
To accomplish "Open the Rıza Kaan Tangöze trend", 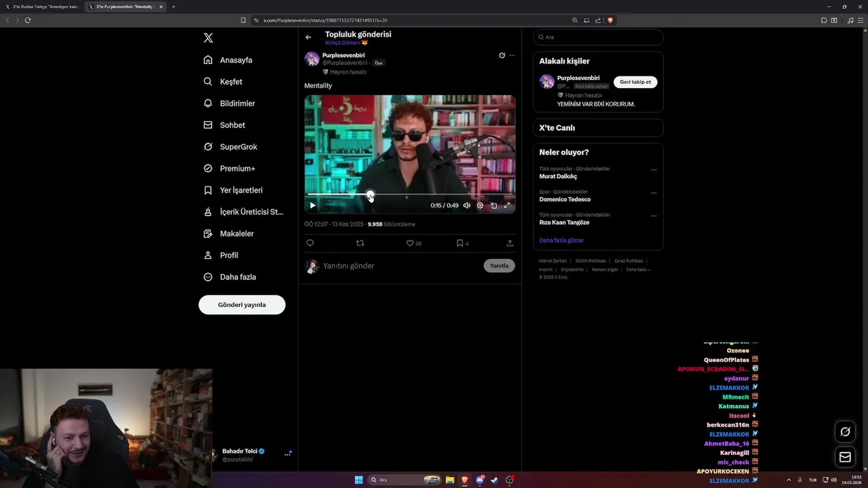I will 564,222.
